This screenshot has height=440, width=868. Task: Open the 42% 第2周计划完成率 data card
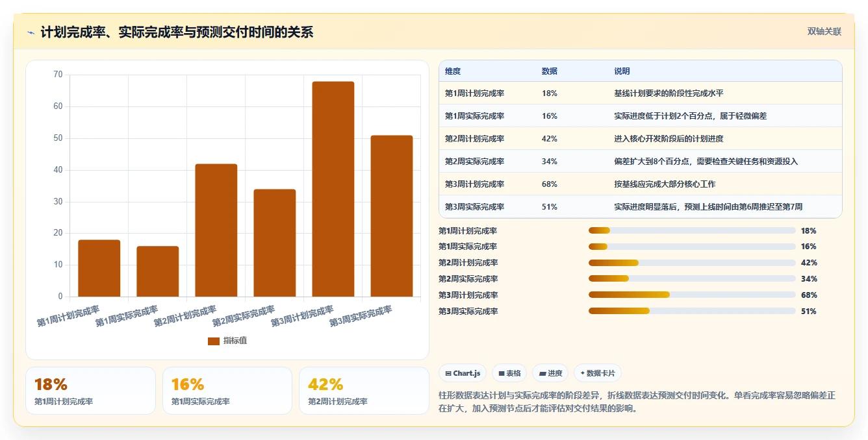click(x=364, y=391)
